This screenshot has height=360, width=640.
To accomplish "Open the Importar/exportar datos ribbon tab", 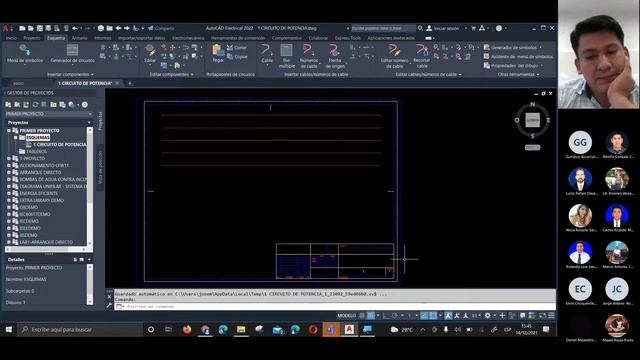I will click(142, 38).
